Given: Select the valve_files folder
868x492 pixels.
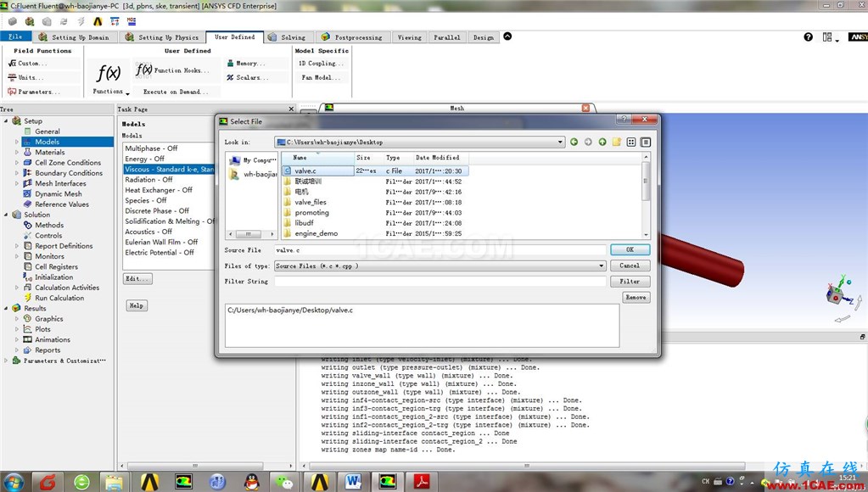Looking at the screenshot, I should pos(311,202).
